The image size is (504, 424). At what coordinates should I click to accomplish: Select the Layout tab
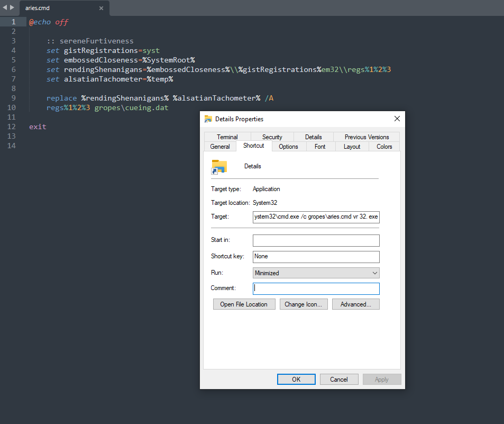coord(352,146)
